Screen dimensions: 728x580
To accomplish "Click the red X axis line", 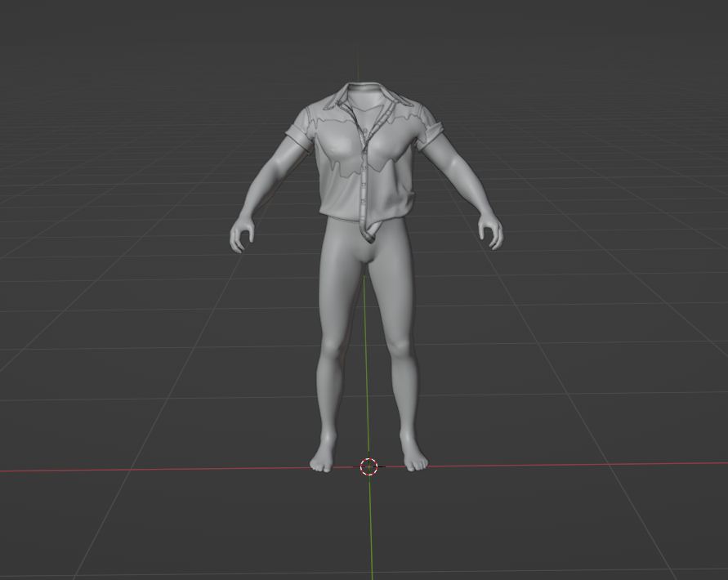I will coord(163,471).
